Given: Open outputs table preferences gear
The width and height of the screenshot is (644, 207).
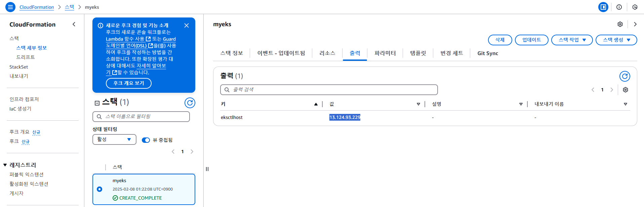Looking at the screenshot, I should click(625, 90).
